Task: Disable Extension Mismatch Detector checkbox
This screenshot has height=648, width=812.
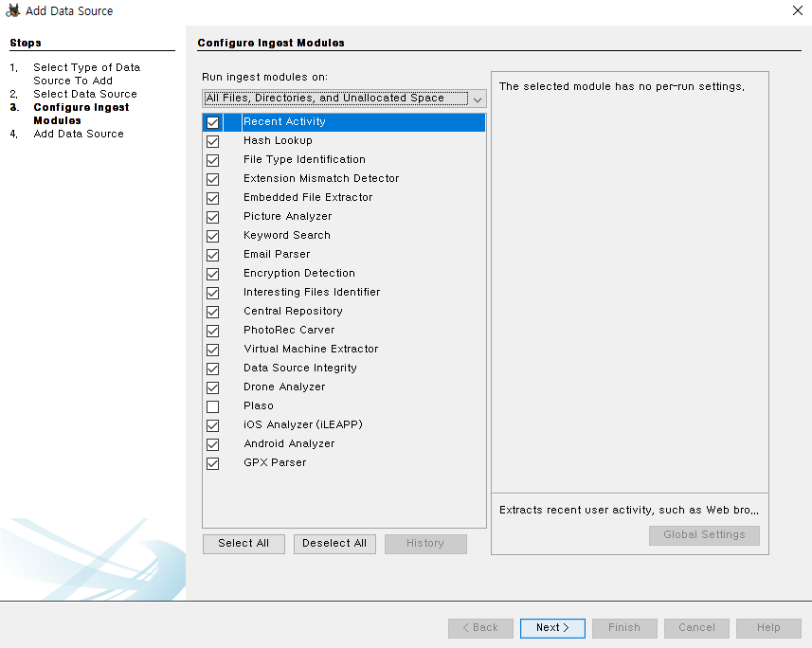Action: (213, 179)
